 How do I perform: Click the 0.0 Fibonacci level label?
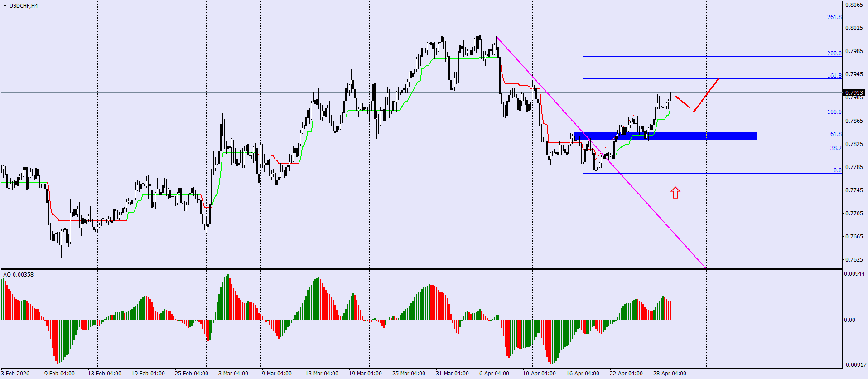[838, 170]
